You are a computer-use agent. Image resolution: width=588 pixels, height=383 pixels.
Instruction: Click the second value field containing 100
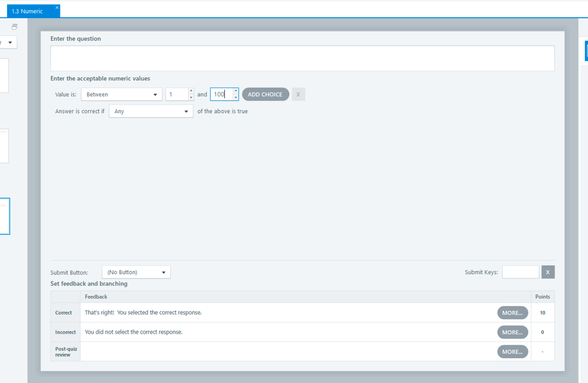221,95
